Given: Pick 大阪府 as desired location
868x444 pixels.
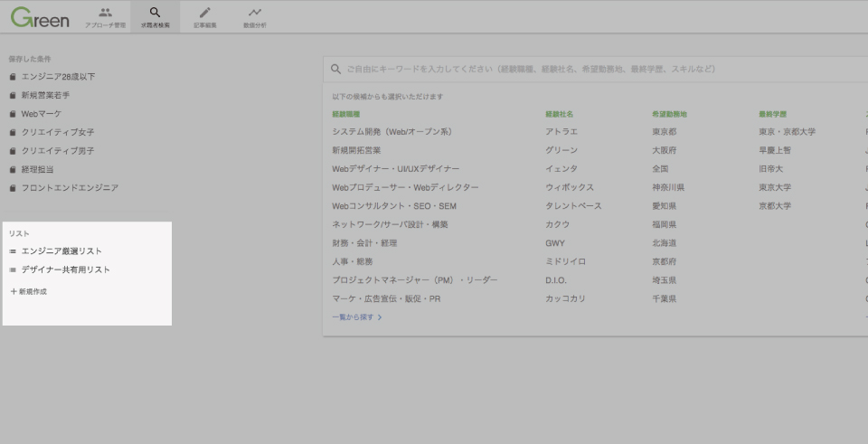Looking at the screenshot, I should tap(665, 150).
